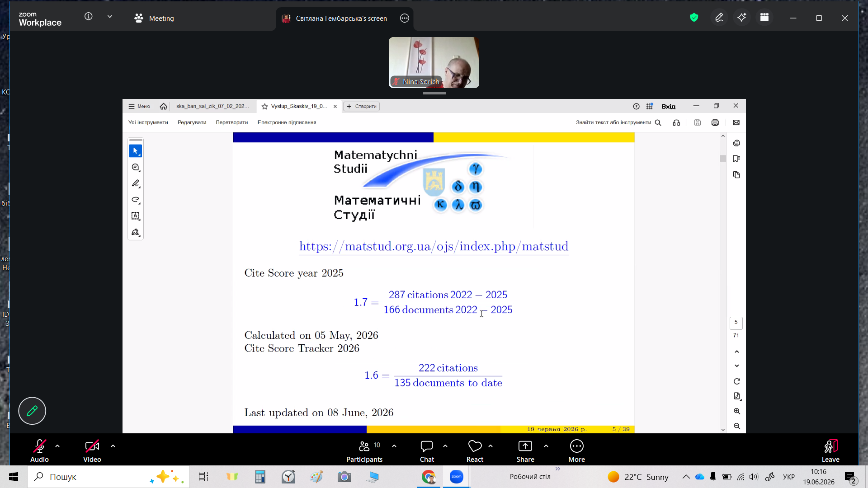Click Nina Sorich video thumbnail
This screenshot has height=488, width=868.
(434, 62)
